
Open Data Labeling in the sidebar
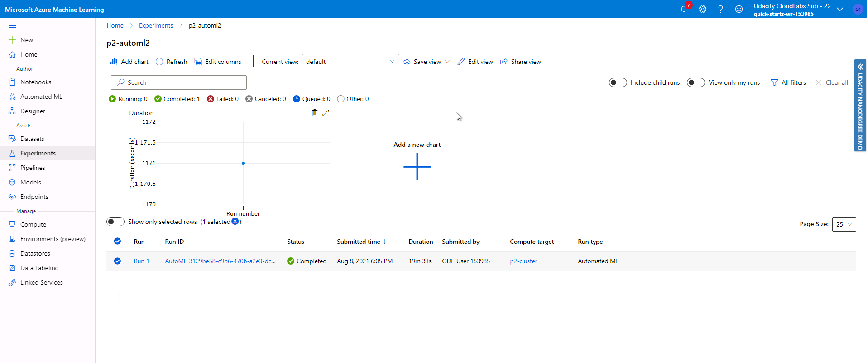pos(39,268)
